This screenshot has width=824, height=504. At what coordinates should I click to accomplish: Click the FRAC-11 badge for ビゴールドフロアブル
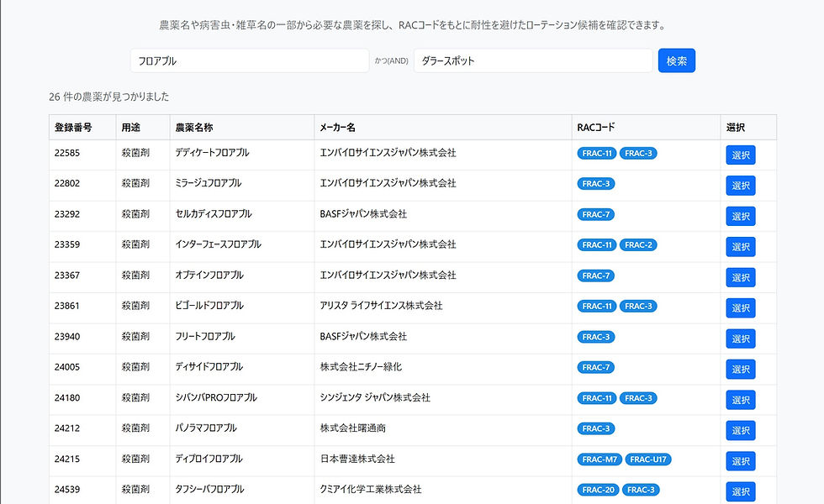pyautogui.click(x=596, y=306)
